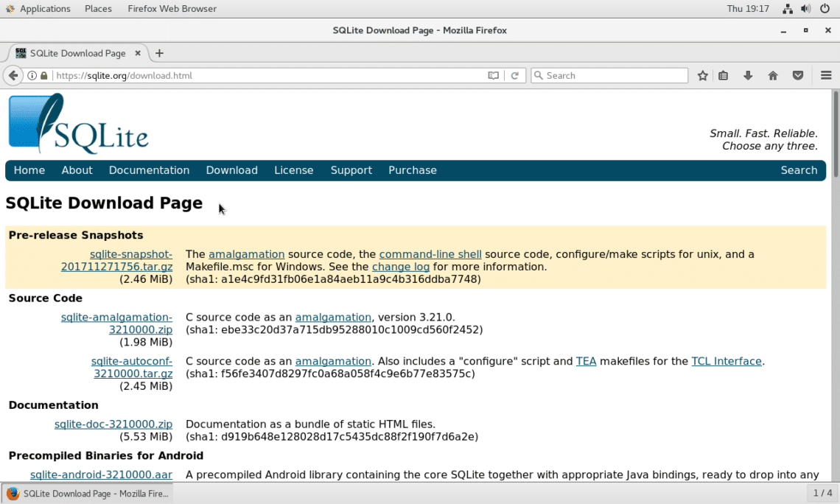840x504 pixels.
Task: Open the GNOME Applications menu
Action: pos(44,9)
